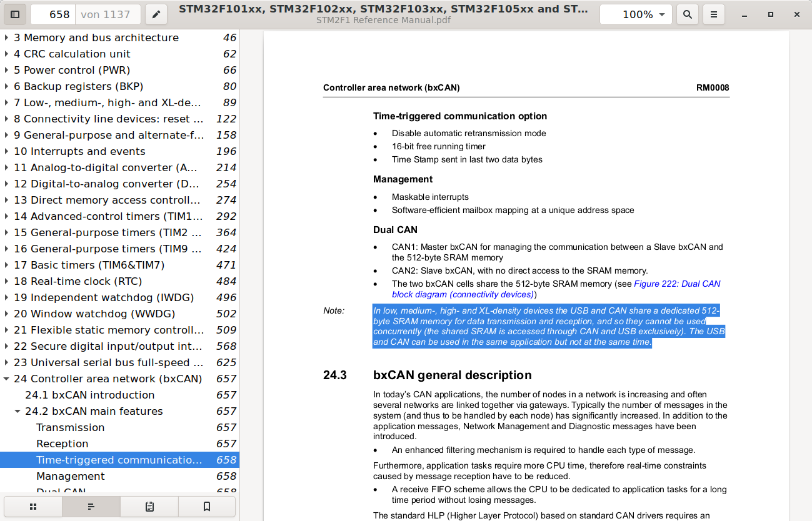The image size is (812, 521).
Task: Switch sidebar to thumbnails view
Action: click(33, 507)
